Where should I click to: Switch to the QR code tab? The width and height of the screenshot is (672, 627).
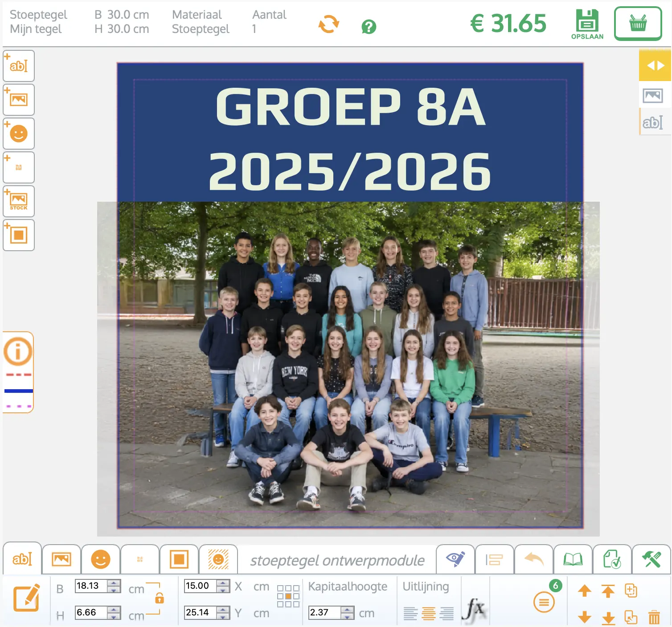point(140,559)
